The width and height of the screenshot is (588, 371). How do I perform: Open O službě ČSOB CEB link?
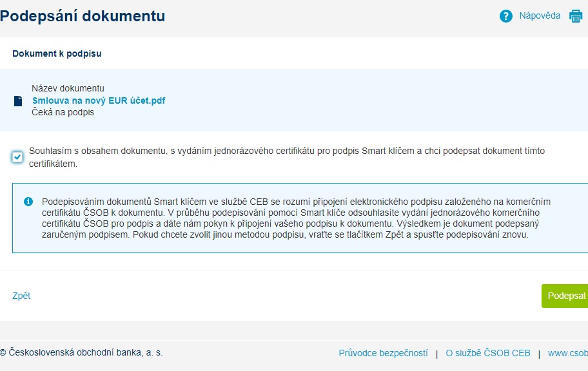pyautogui.click(x=488, y=353)
